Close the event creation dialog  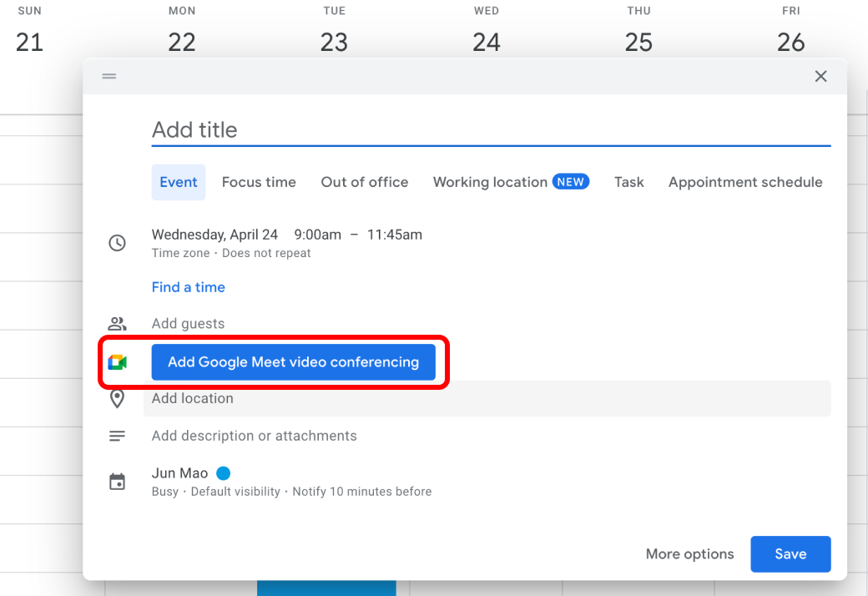tap(820, 76)
